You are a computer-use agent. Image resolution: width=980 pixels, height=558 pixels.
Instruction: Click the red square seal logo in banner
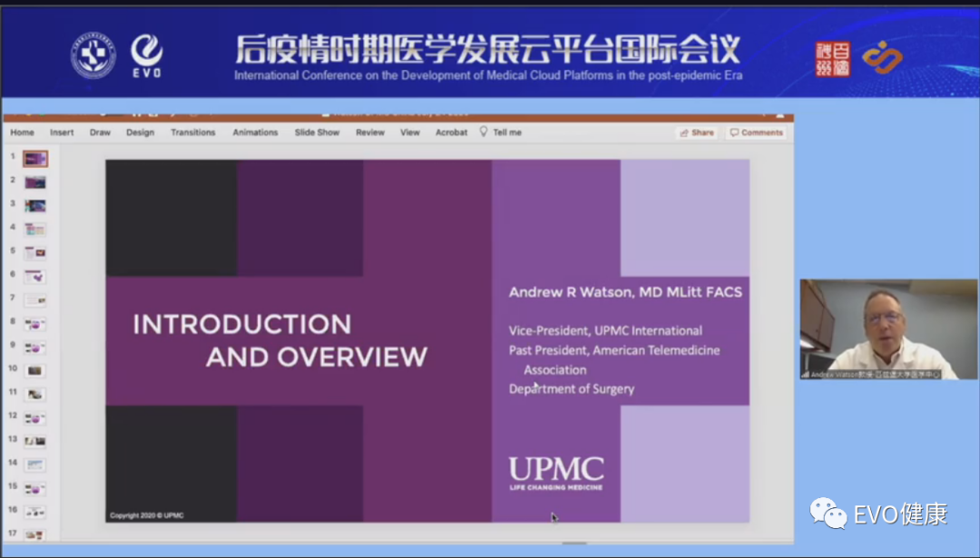tap(833, 58)
